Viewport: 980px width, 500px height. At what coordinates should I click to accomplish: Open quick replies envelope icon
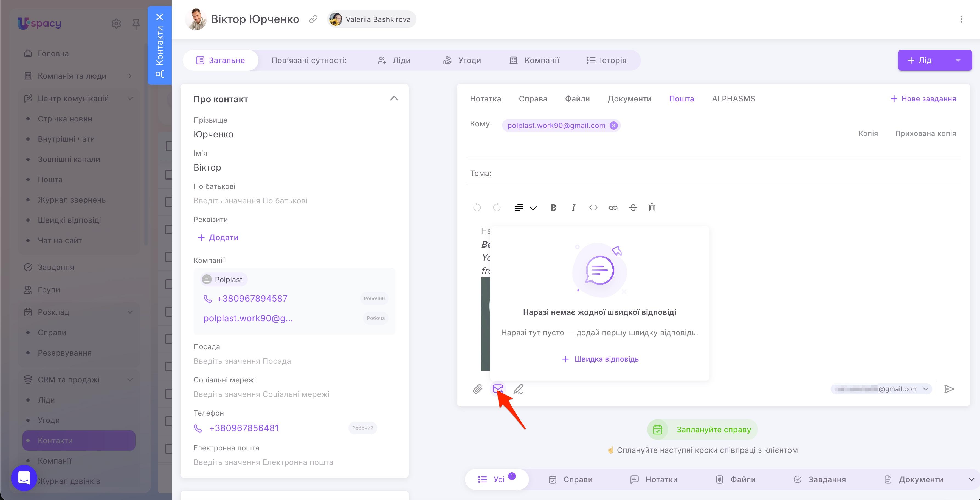[498, 389]
